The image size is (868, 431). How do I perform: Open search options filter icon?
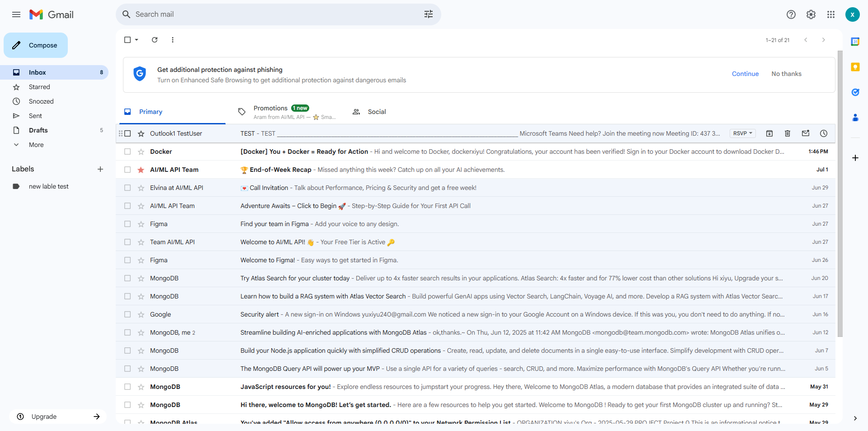(428, 14)
